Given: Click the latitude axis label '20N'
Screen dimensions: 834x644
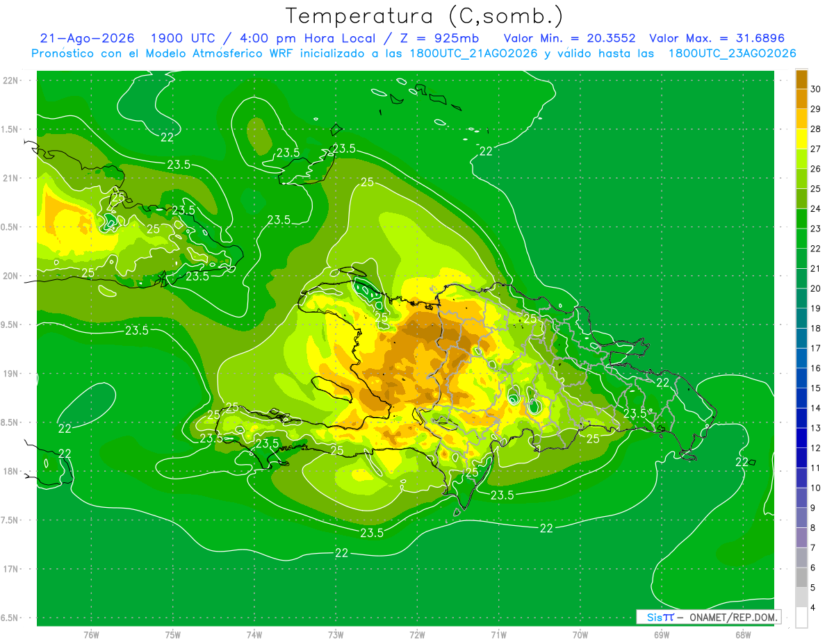Looking at the screenshot, I should pos(11,276).
